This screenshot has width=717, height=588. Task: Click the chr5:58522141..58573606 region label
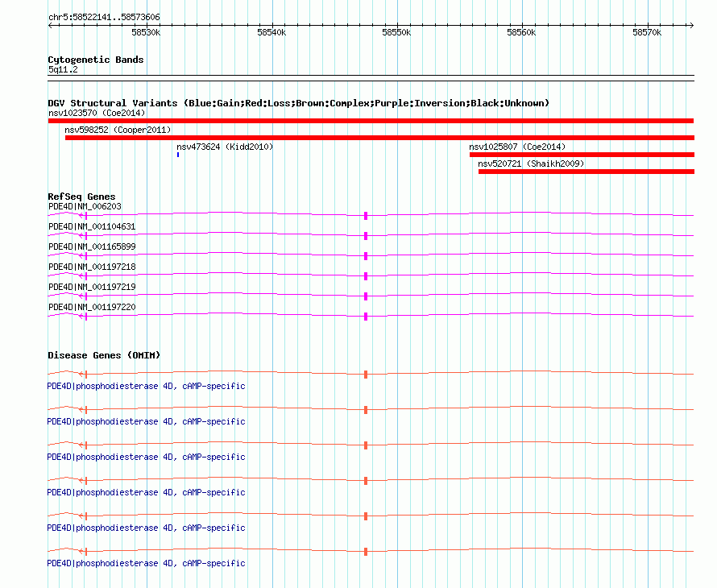[104, 18]
